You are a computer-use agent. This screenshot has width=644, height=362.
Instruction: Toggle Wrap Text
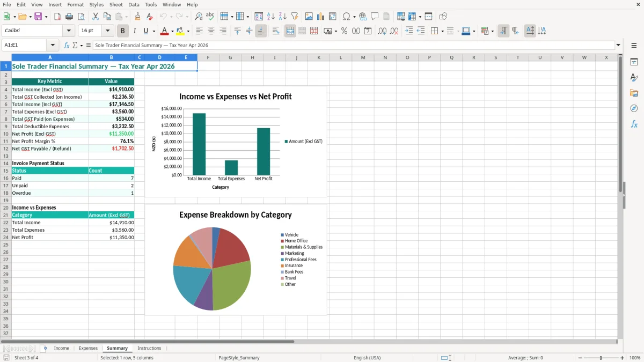click(276, 31)
